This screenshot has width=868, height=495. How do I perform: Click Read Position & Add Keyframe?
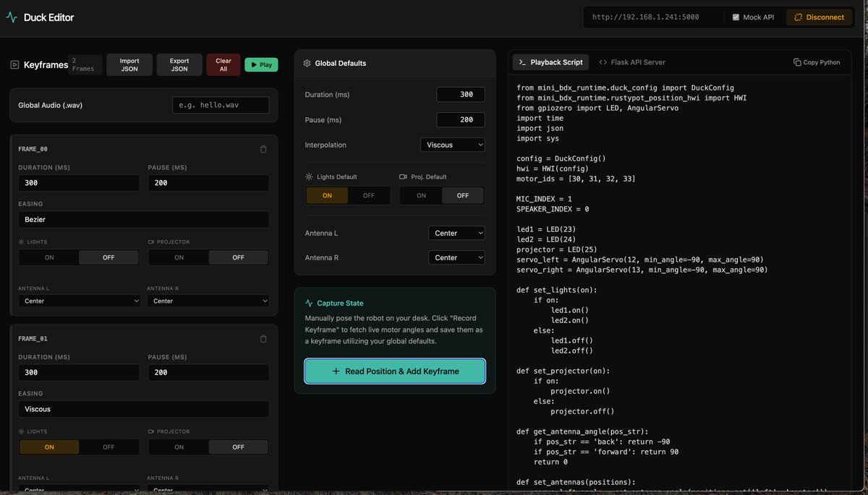coord(395,371)
